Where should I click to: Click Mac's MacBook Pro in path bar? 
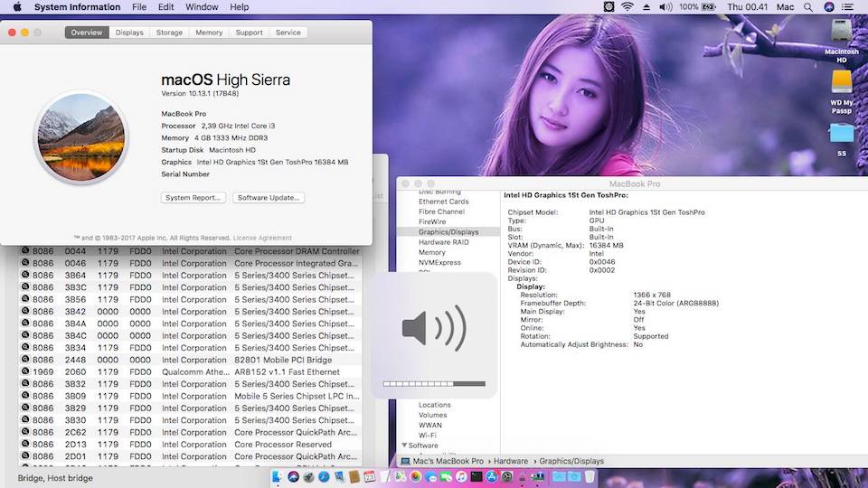pyautogui.click(x=448, y=461)
